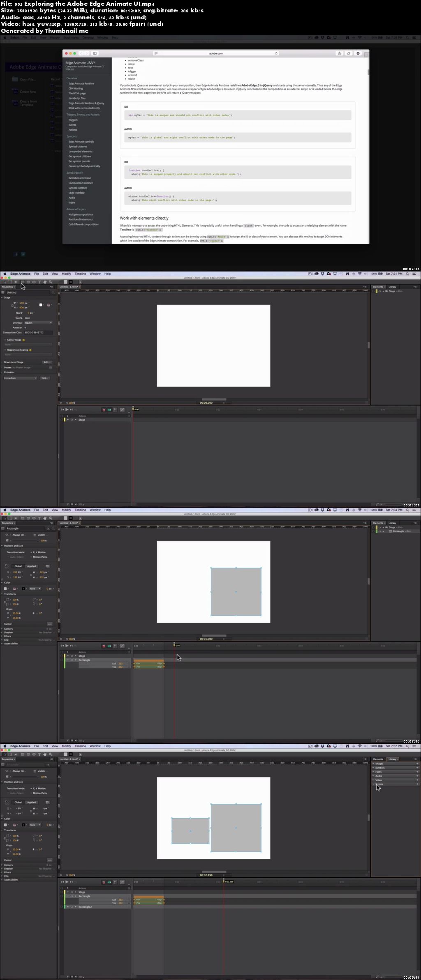Select Hand tool in the 7:37 PM frame
Image resolution: width=421 pixels, height=980 pixels.
point(45,754)
